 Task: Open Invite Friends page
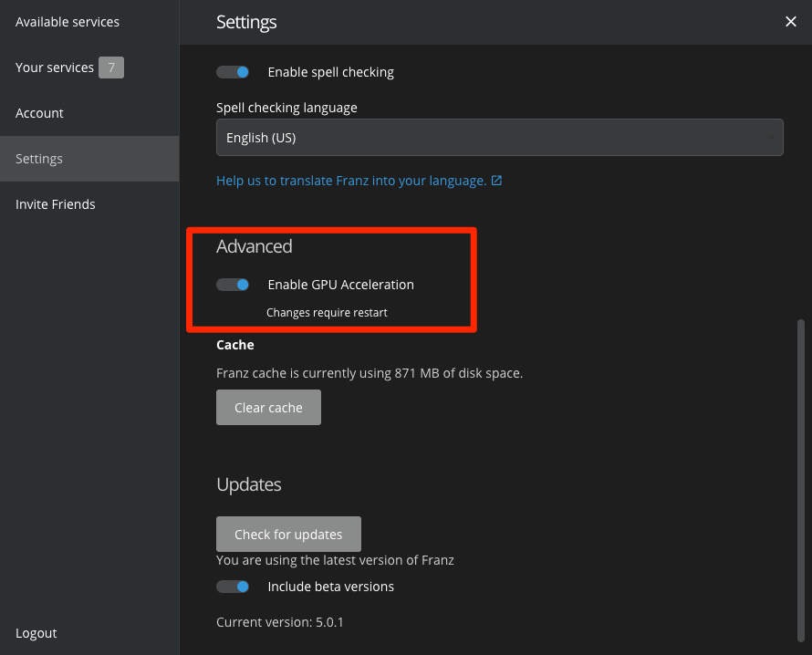pyautogui.click(x=56, y=204)
